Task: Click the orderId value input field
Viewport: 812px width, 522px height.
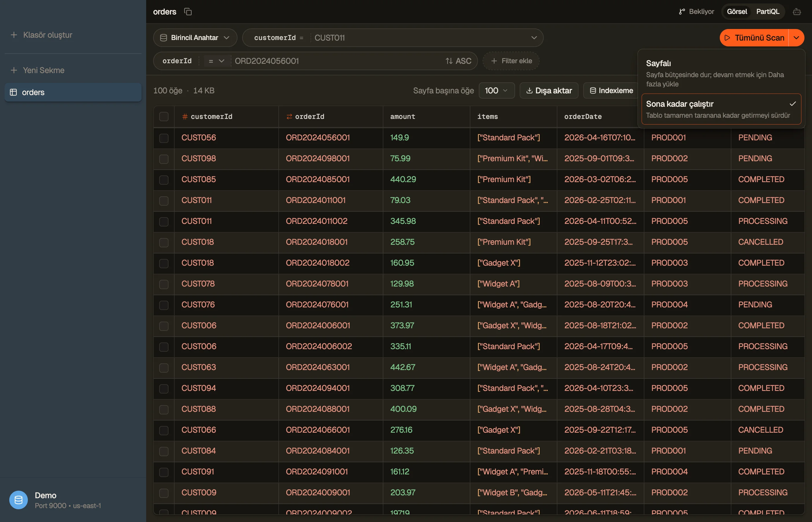Action: (337, 61)
